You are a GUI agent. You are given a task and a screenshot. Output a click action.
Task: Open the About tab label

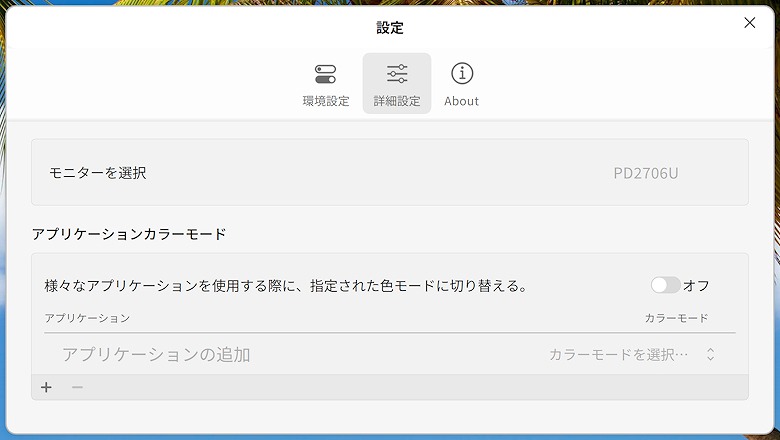pos(461,101)
